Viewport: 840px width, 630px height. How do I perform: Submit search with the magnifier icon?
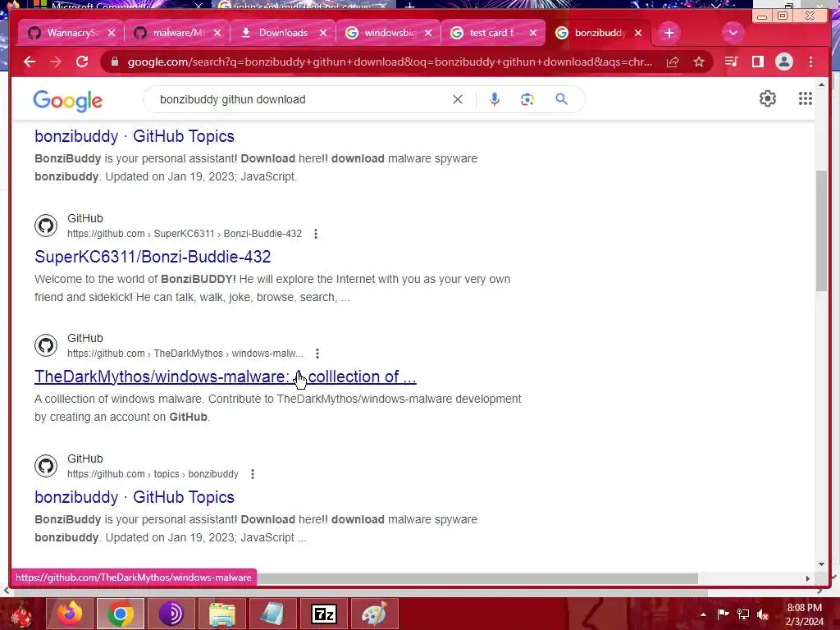[x=561, y=99]
